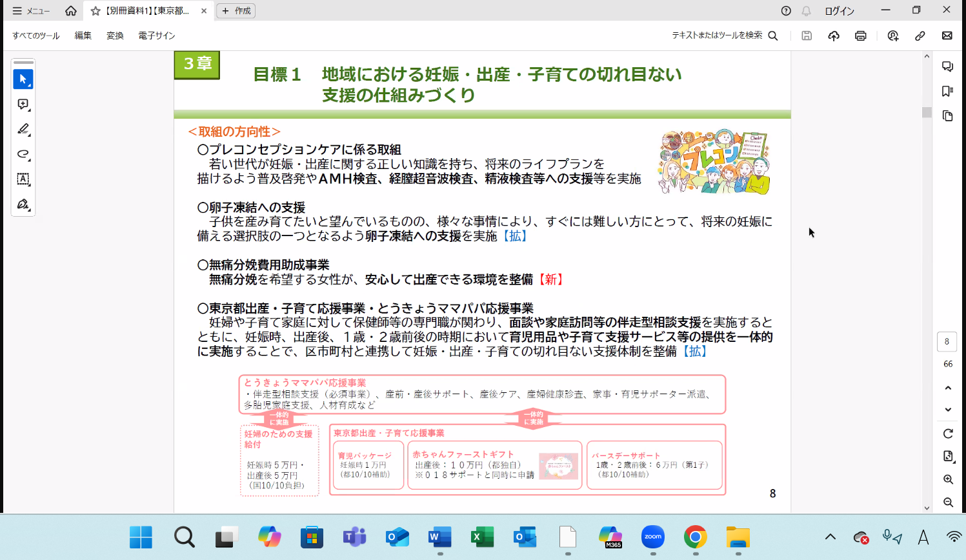Click the page display settings icon

click(x=948, y=456)
